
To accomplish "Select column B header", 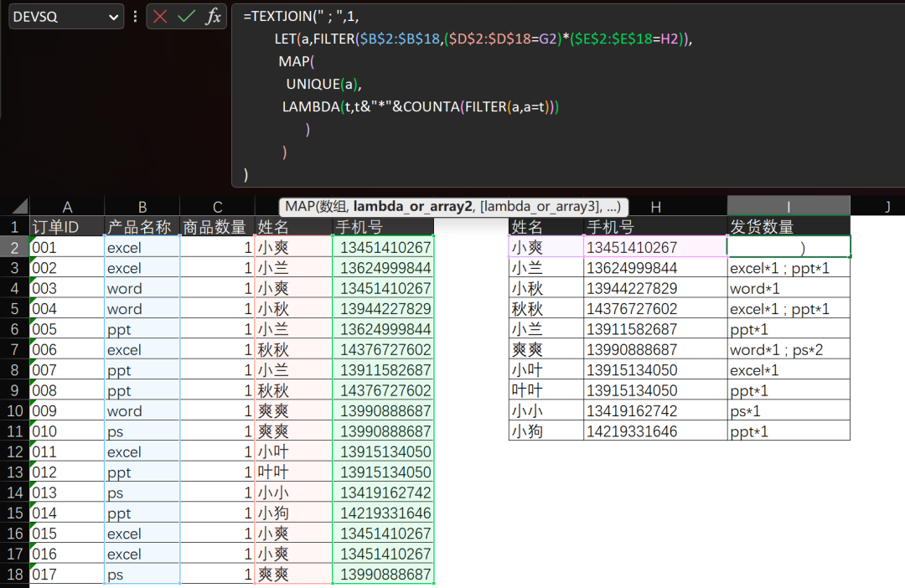I will (142, 207).
